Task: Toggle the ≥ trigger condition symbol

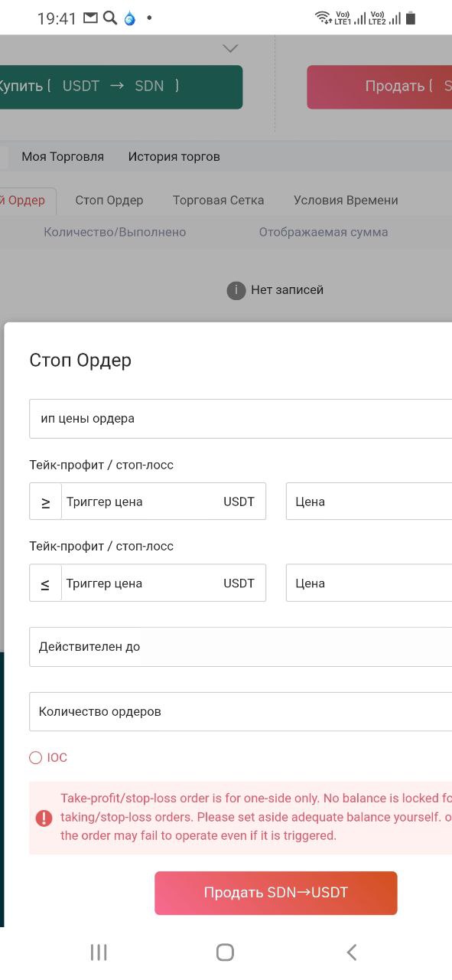Action: [x=45, y=501]
